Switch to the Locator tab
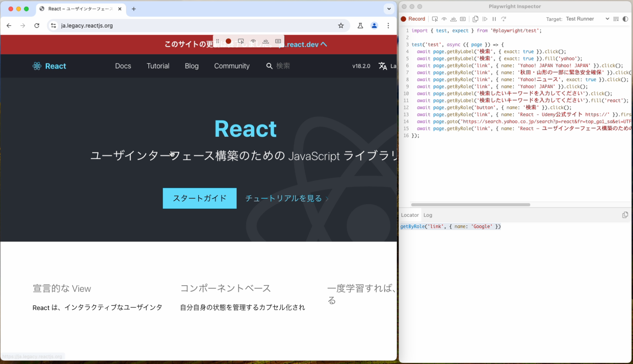 410,215
